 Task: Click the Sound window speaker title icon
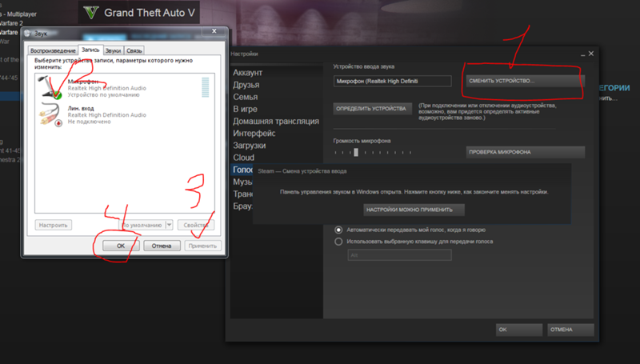(x=27, y=34)
